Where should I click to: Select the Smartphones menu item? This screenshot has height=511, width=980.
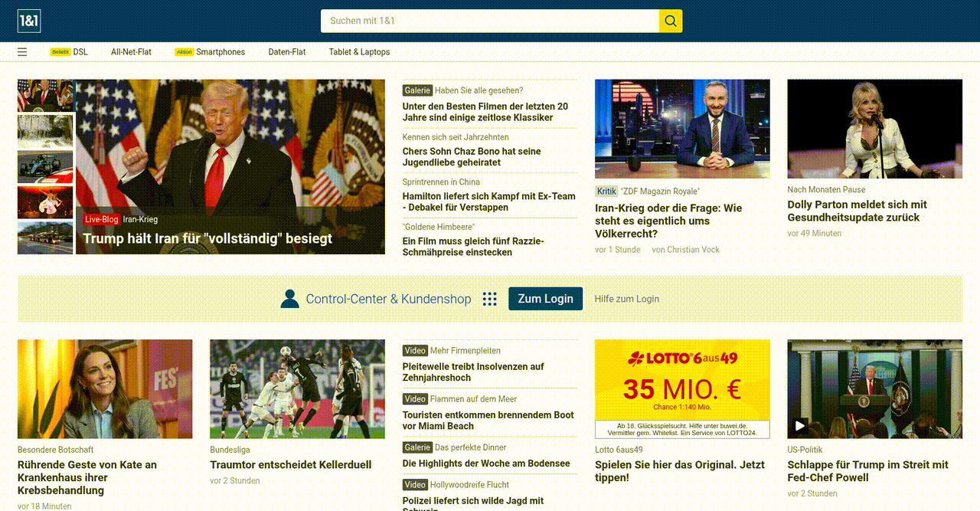pos(220,52)
